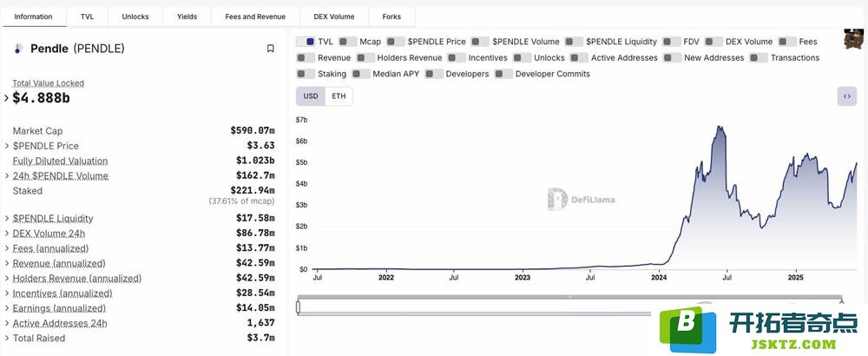The image size is (868, 356).
Task: Select USD denomination button
Action: click(x=311, y=96)
